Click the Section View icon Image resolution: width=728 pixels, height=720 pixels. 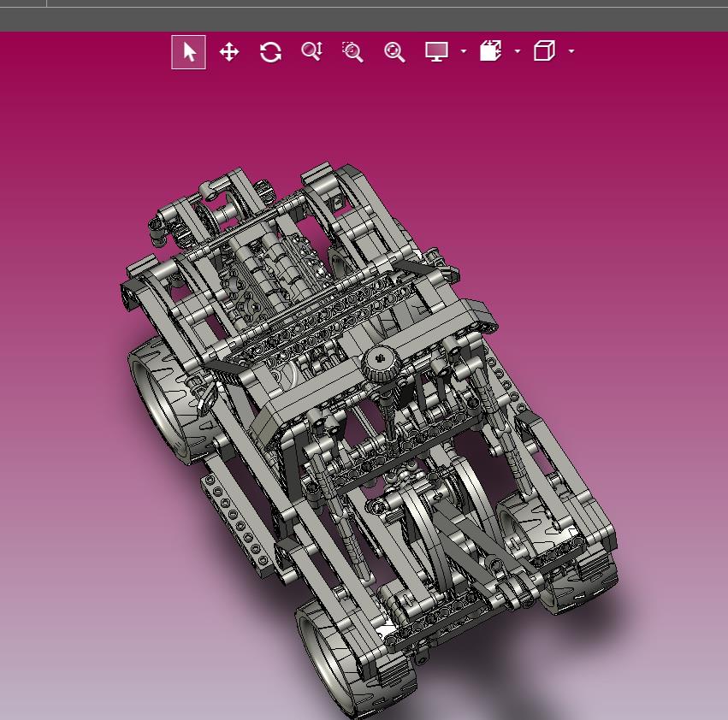pos(491,50)
